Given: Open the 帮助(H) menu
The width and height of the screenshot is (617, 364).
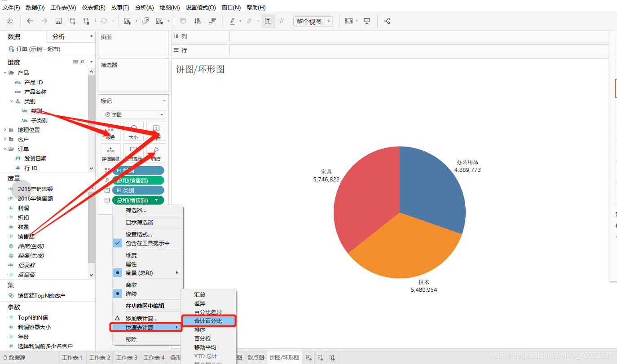Looking at the screenshot, I should (256, 8).
